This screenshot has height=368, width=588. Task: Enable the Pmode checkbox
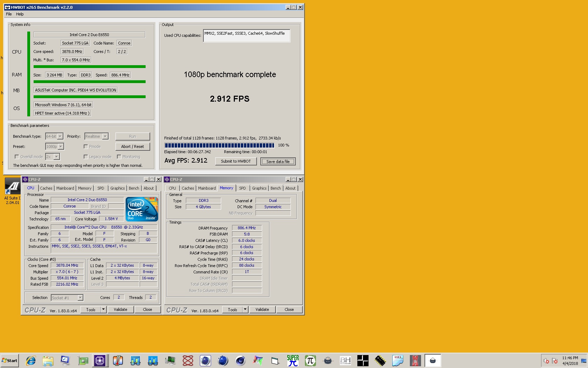pyautogui.click(x=86, y=146)
